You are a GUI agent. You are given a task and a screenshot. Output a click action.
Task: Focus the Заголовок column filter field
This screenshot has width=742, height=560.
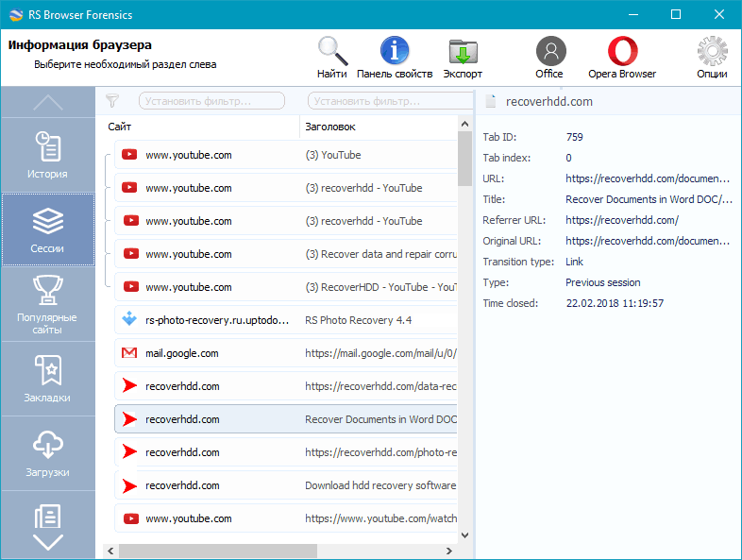pos(391,101)
